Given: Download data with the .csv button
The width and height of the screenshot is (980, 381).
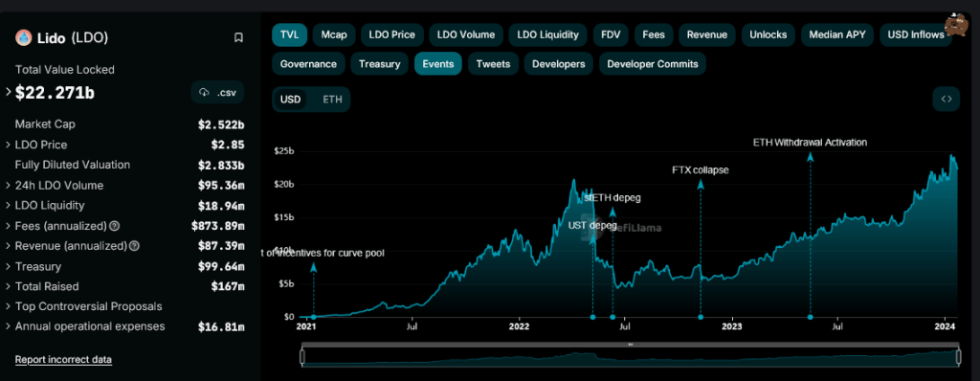Looking at the screenshot, I should click(x=217, y=92).
